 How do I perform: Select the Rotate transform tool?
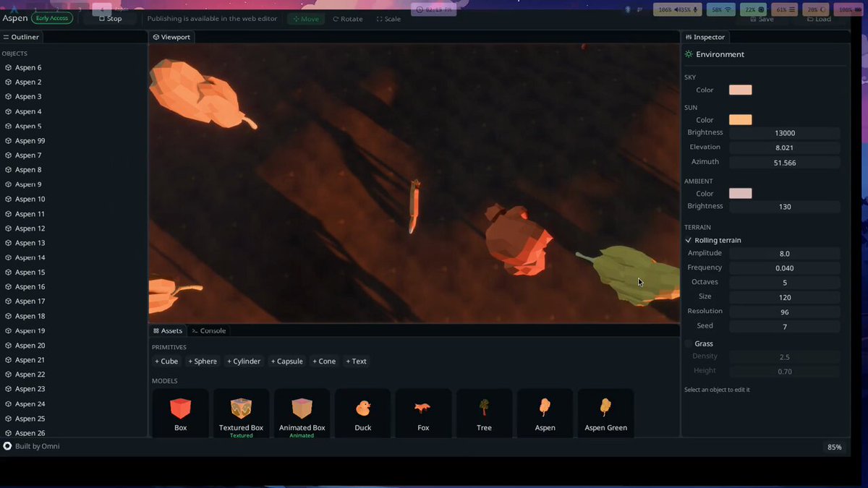tap(348, 19)
